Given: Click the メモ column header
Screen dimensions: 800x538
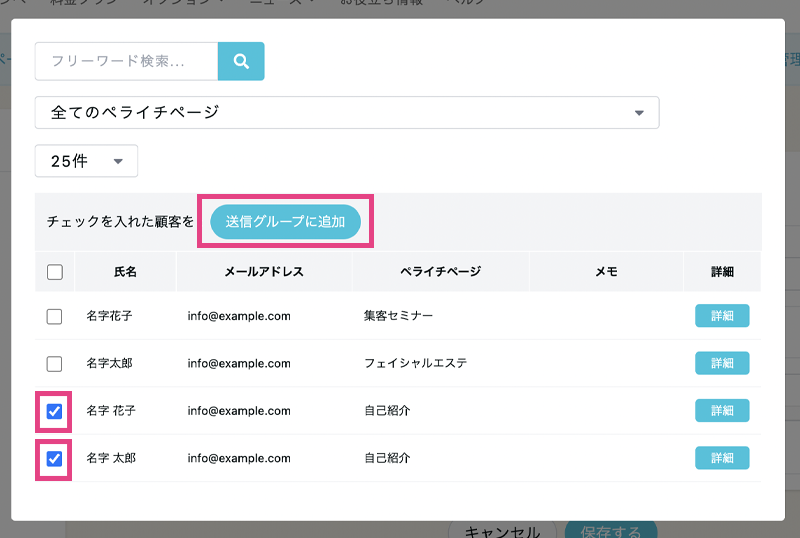Looking at the screenshot, I should (x=606, y=272).
